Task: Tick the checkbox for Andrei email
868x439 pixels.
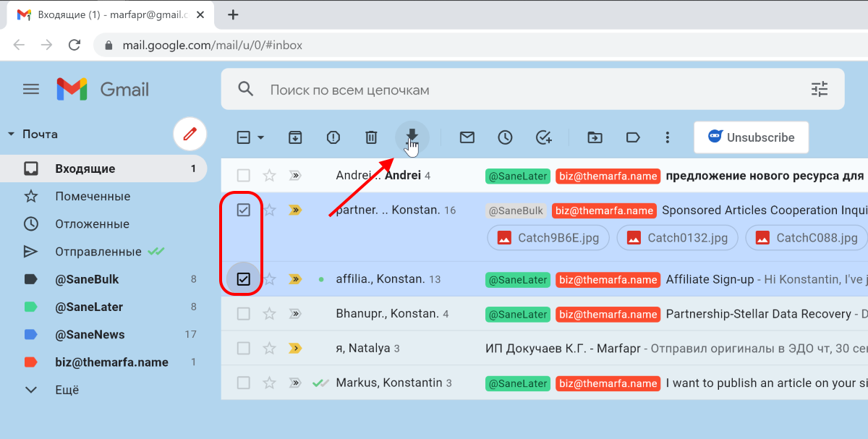Action: point(244,175)
